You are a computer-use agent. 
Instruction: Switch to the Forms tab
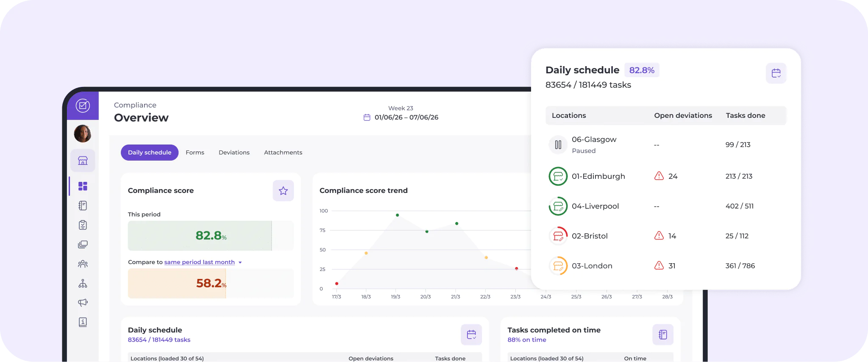pos(195,153)
